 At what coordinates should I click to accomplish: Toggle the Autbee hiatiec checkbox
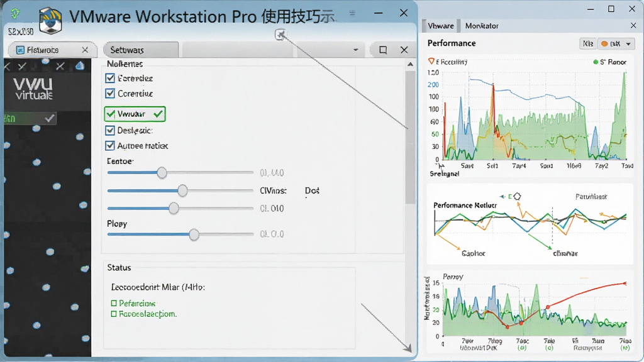(x=110, y=146)
